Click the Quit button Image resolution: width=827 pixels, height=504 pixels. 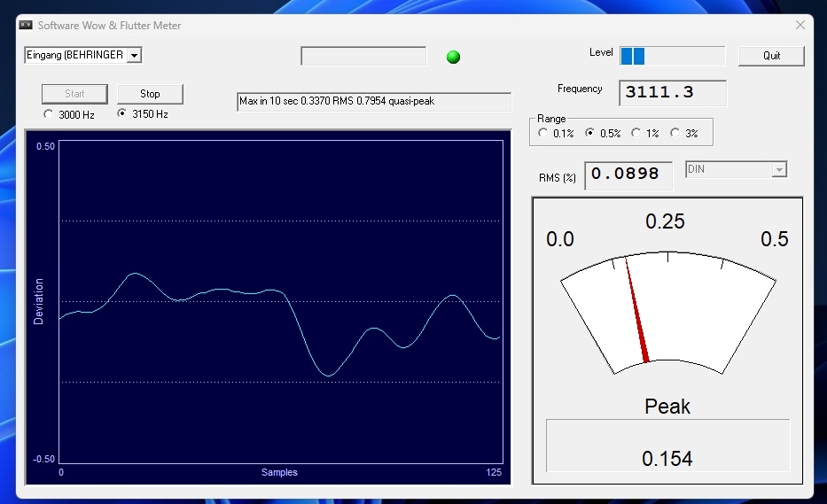[771, 56]
